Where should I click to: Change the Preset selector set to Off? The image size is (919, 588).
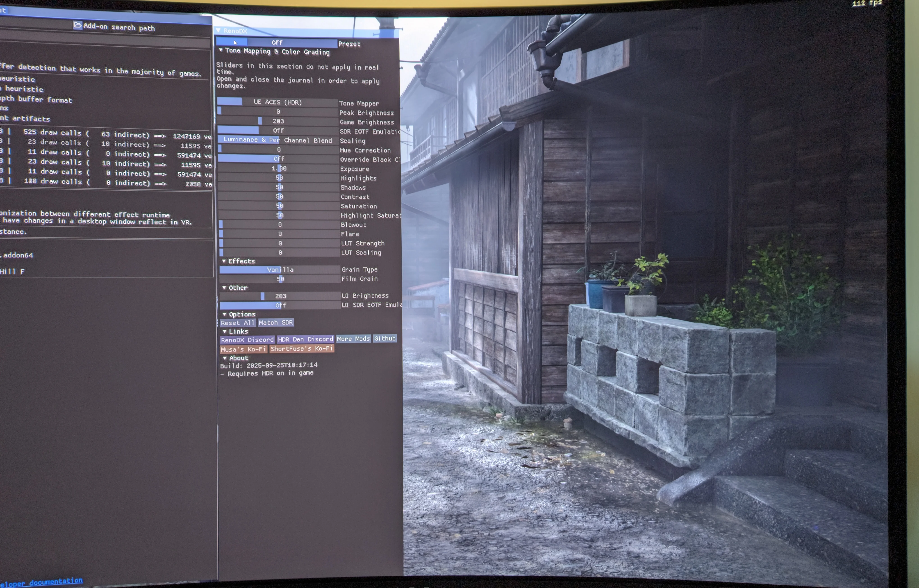[x=277, y=42]
